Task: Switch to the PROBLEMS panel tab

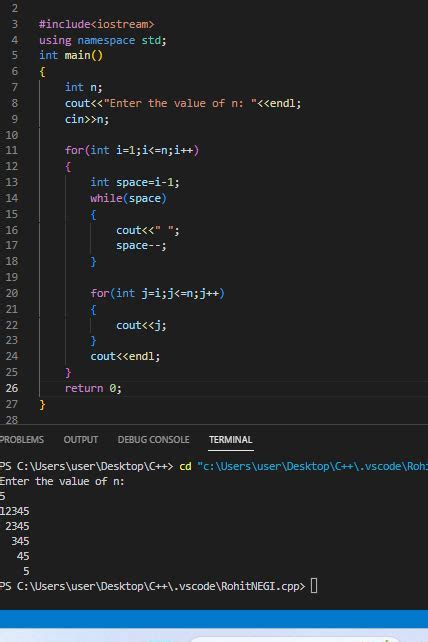Action: pyautogui.click(x=22, y=440)
